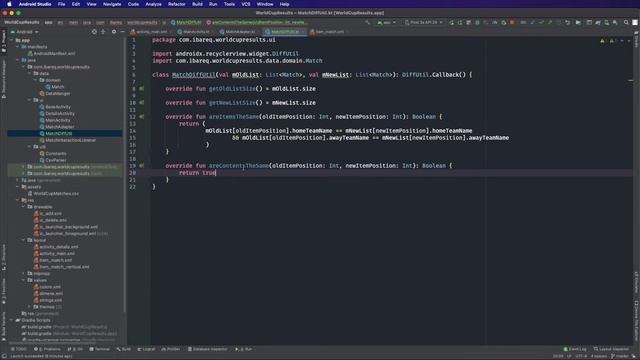This screenshot has width=640, height=360.
Task: Open BaseActivity in project tree
Action: pyautogui.click(x=55, y=107)
